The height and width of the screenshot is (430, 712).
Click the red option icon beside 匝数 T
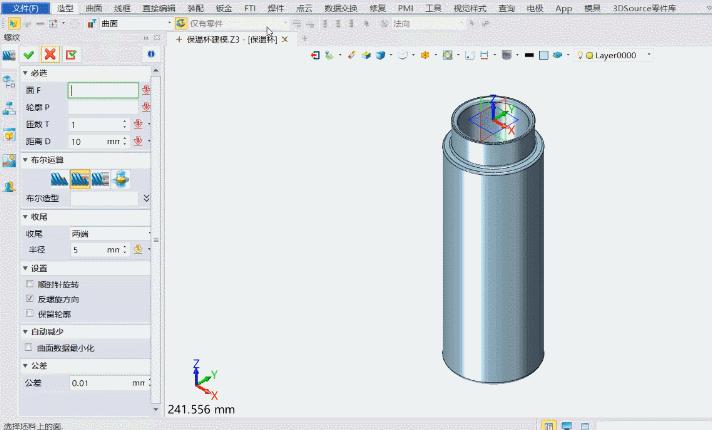138,124
